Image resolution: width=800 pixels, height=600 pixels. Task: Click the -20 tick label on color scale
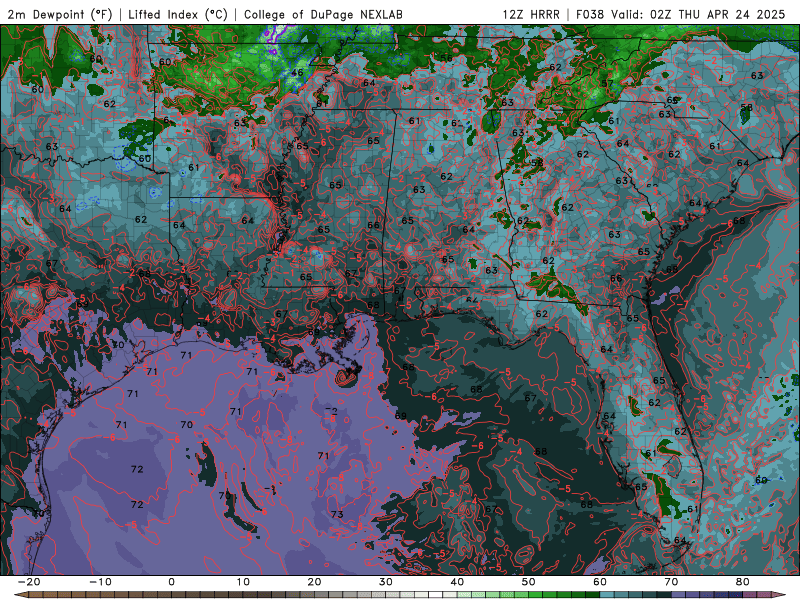(x=29, y=582)
